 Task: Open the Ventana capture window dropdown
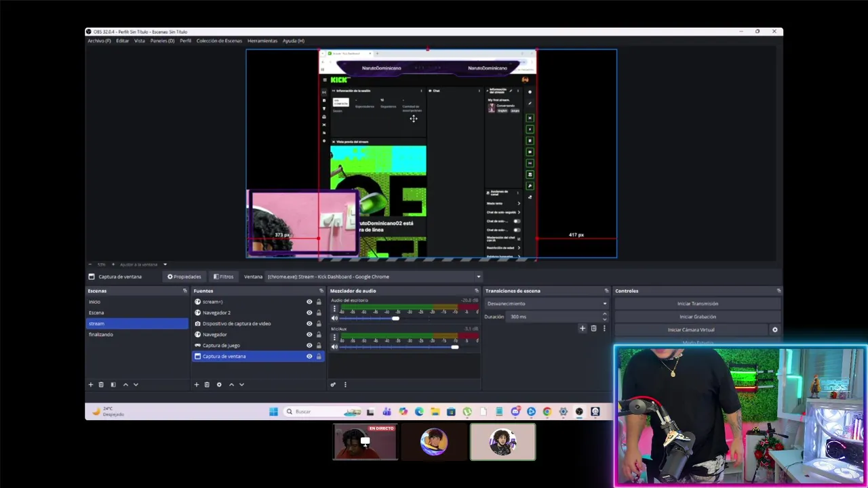tap(374, 277)
